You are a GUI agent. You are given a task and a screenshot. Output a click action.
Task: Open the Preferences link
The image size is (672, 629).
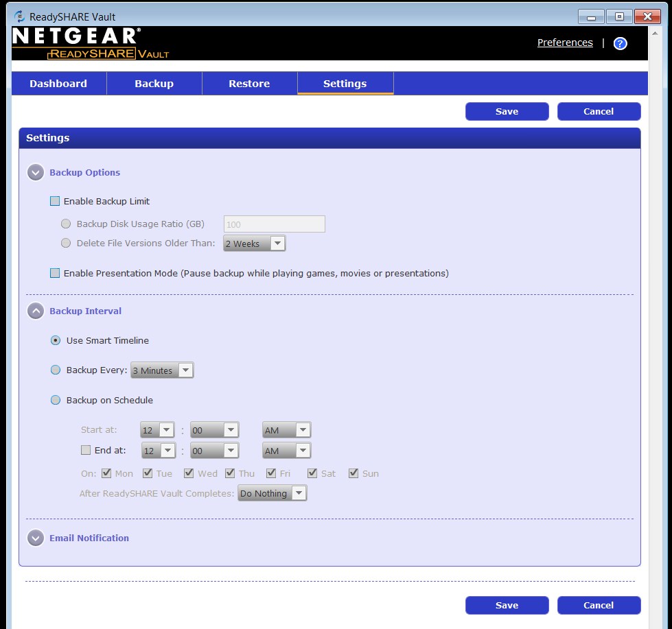[x=565, y=43]
